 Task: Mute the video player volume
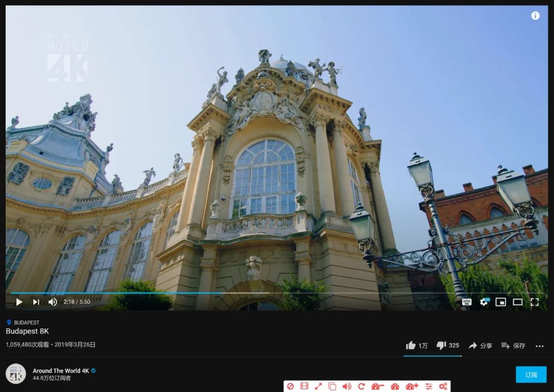(52, 302)
